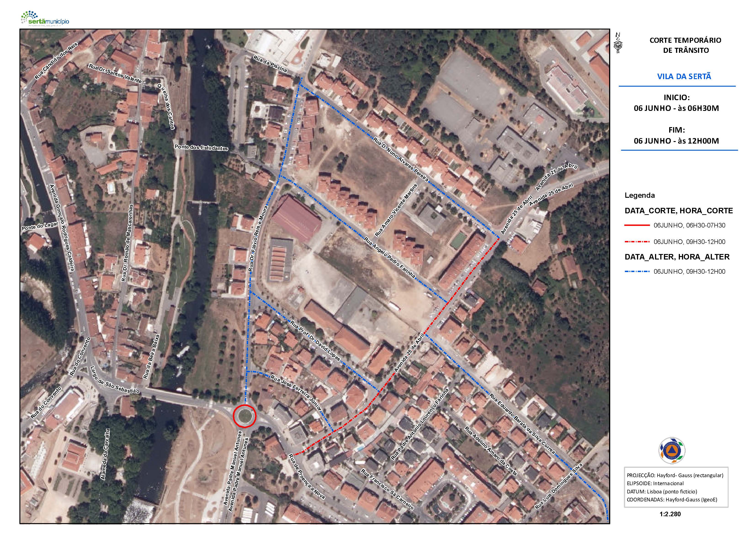756x535 pixels.
Task: Click the 1:2.280 scale text
Action: click(670, 514)
